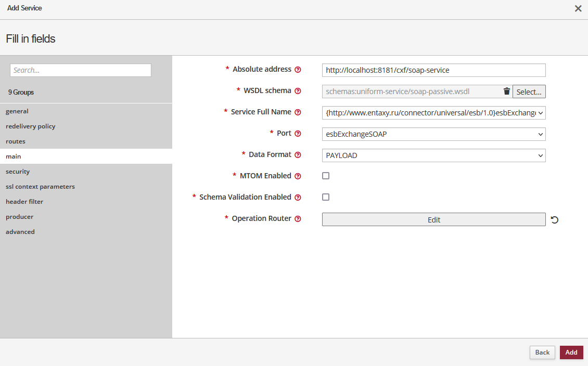Viewport: 588px width, 366px height.
Task: Click the Select... button for WSDL schema
Action: click(x=529, y=92)
